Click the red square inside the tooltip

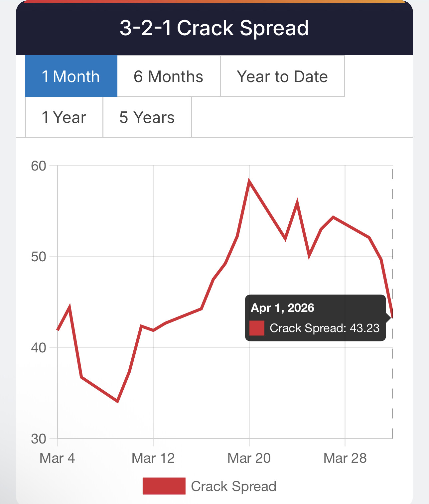[257, 328]
